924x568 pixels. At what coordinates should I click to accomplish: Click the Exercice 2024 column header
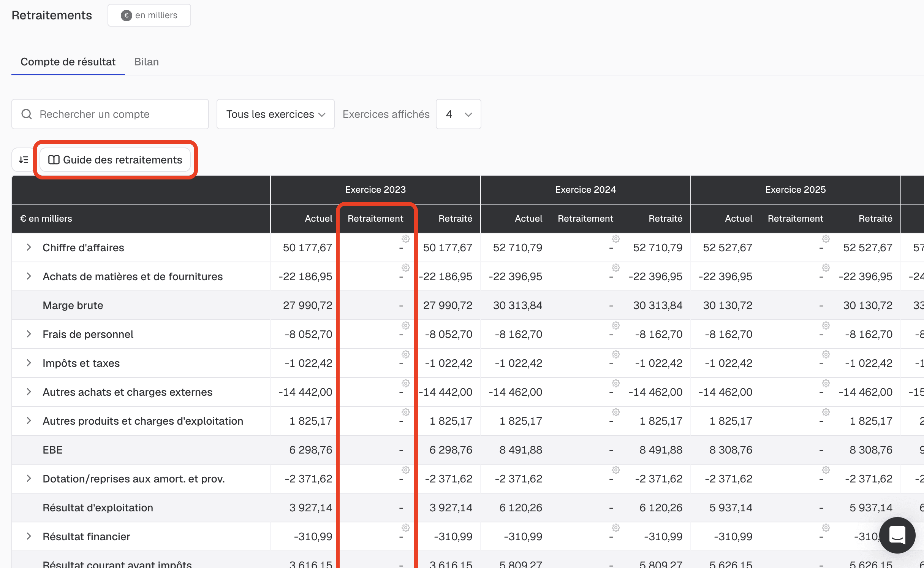[585, 189]
